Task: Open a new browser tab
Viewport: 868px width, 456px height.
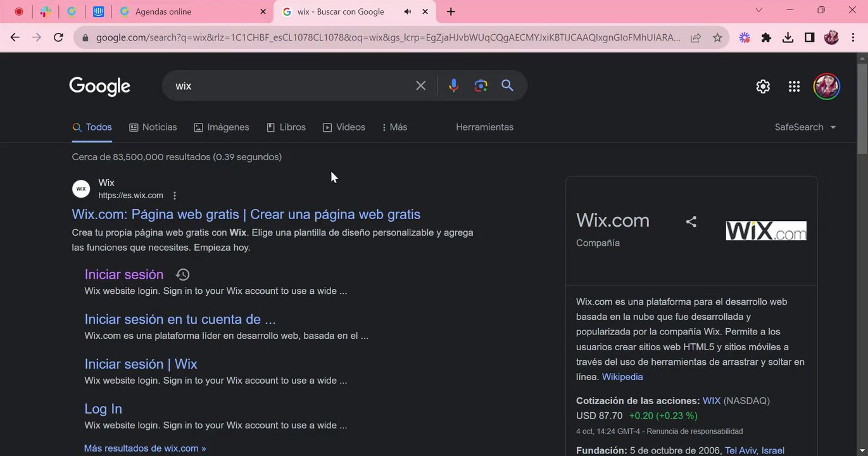Action: [451, 11]
